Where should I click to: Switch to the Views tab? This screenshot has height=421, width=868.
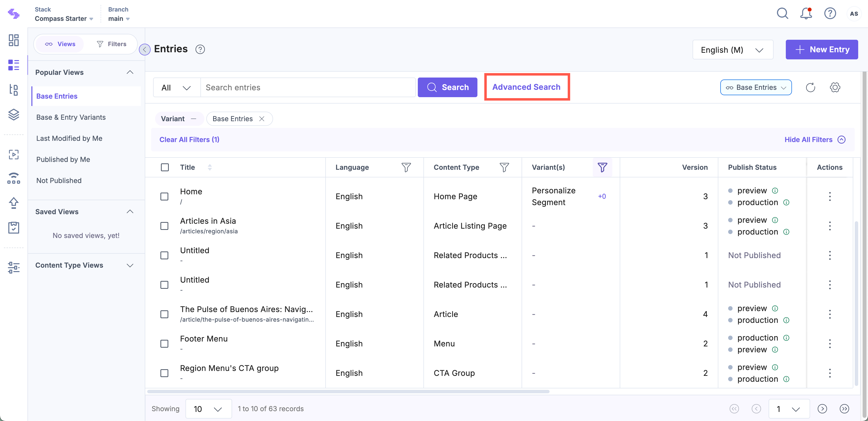(x=60, y=44)
